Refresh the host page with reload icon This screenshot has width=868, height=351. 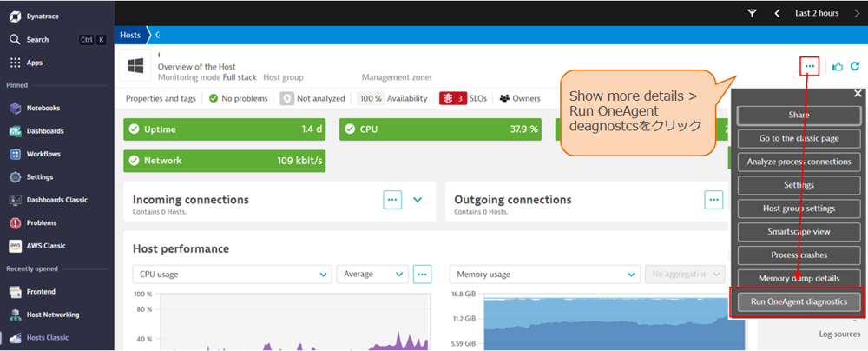click(x=855, y=66)
